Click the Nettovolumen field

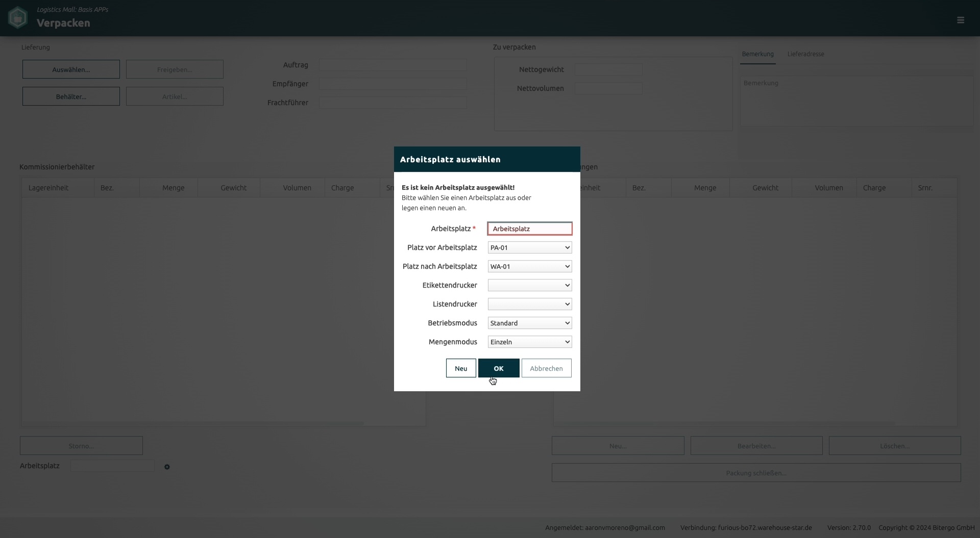(608, 88)
